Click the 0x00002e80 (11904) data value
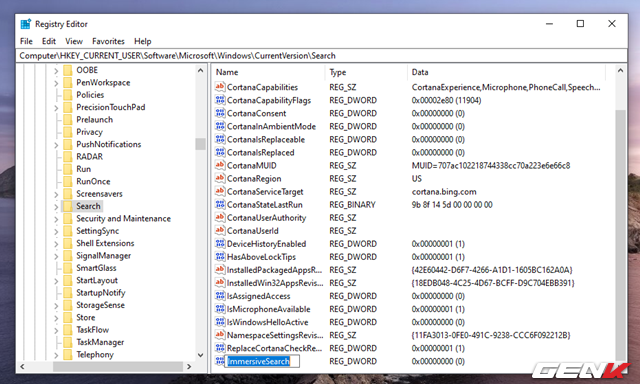This screenshot has height=384, width=640. click(x=446, y=100)
